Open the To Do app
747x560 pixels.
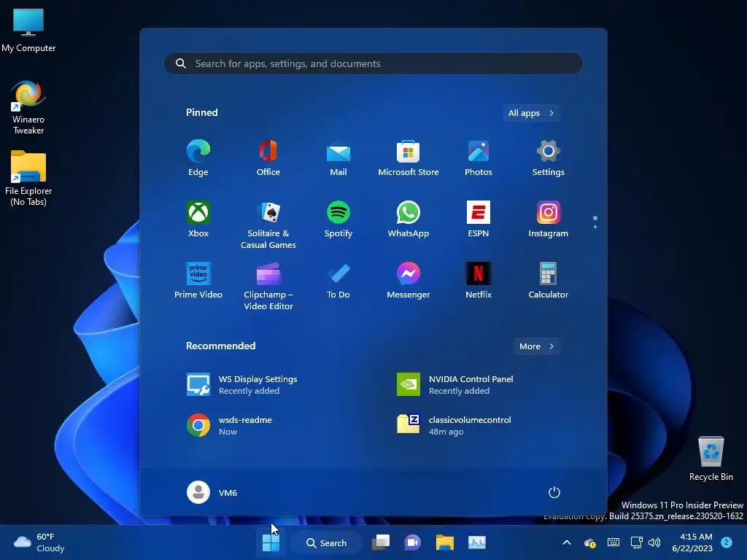tap(338, 281)
